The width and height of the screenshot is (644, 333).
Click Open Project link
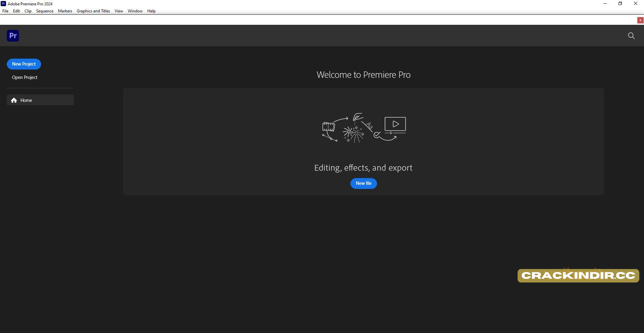click(24, 77)
